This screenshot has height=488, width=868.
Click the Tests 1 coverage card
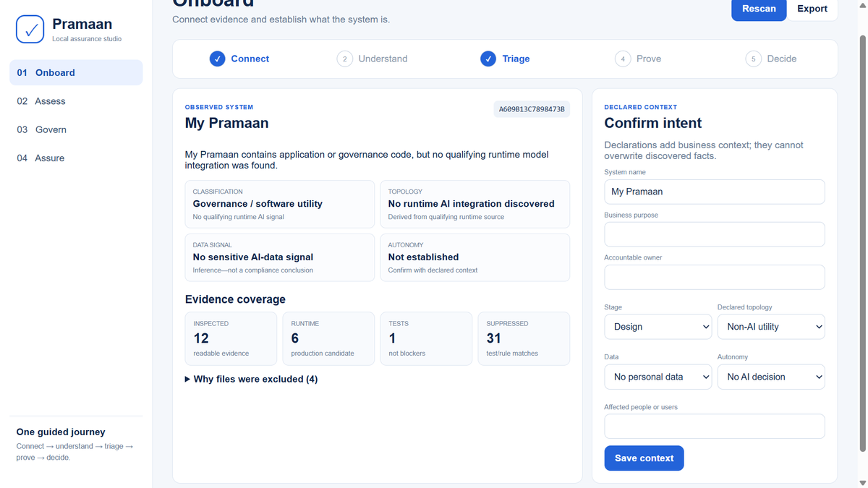(x=426, y=338)
